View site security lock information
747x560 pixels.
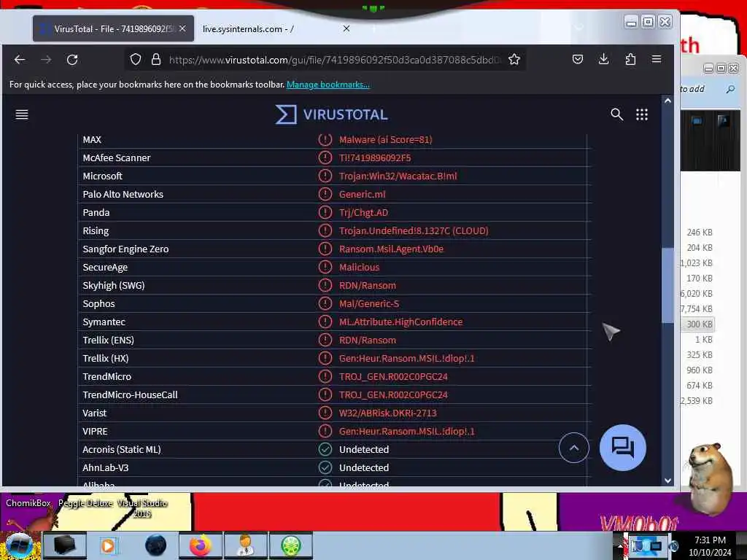tap(156, 60)
